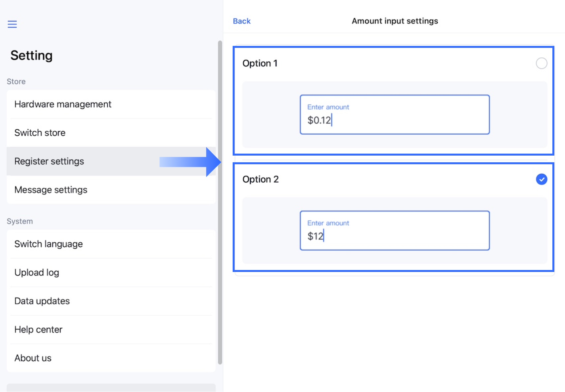
Task: Open the Help center
Action: [39, 329]
